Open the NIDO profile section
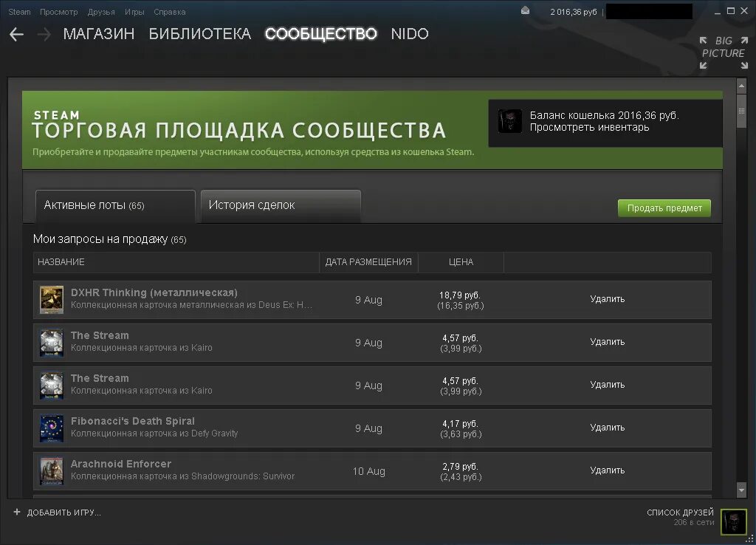The image size is (756, 545). (x=410, y=34)
